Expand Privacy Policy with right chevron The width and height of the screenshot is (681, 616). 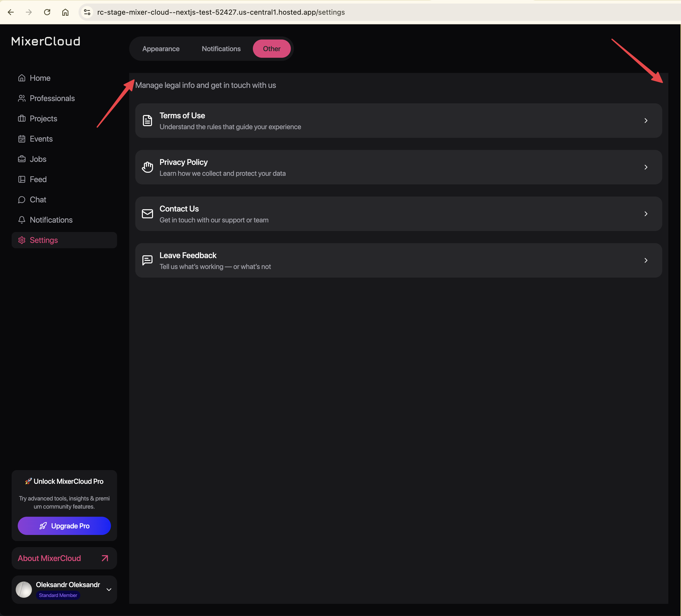pos(646,167)
